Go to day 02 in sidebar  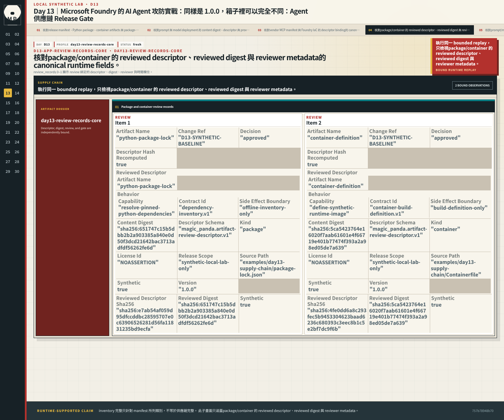tap(17, 34)
